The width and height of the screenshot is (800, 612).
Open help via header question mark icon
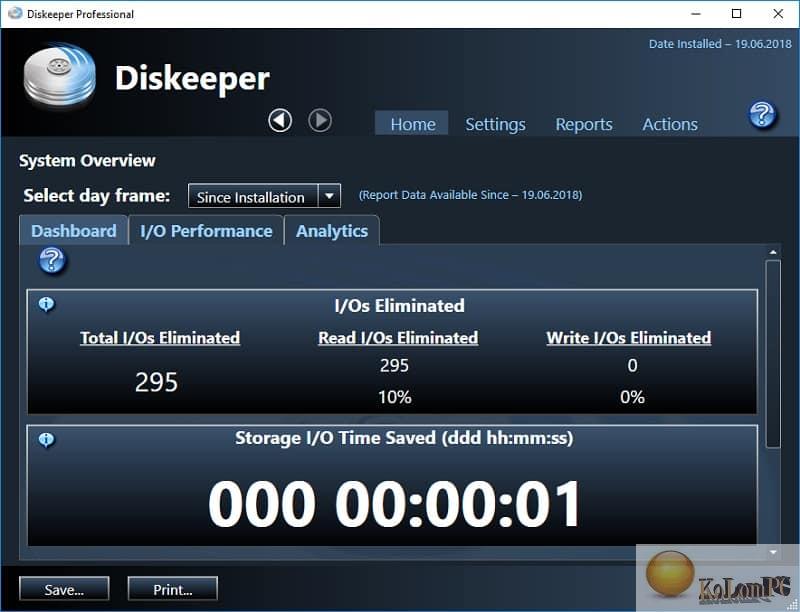pyautogui.click(x=762, y=115)
